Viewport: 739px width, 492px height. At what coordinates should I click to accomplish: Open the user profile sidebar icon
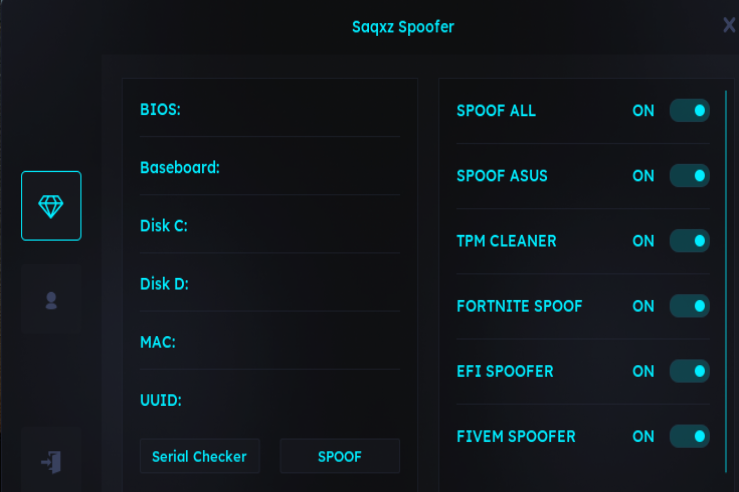point(51,299)
